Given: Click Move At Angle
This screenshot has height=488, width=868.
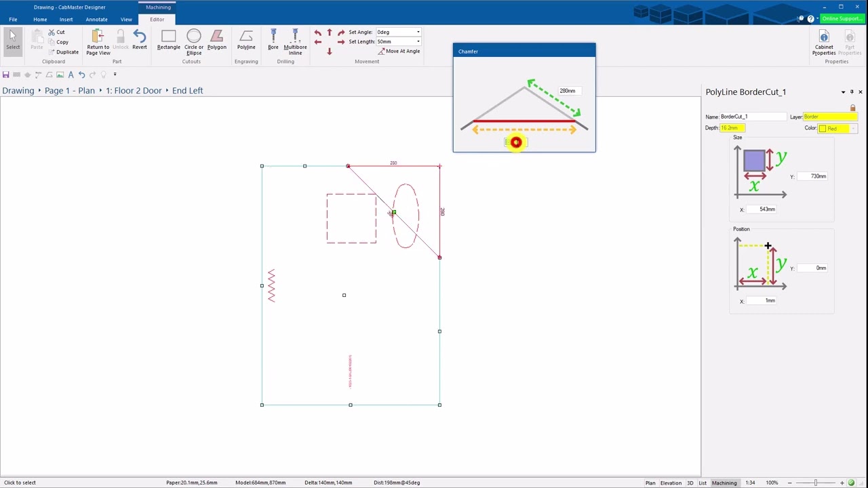Looking at the screenshot, I should tap(399, 52).
